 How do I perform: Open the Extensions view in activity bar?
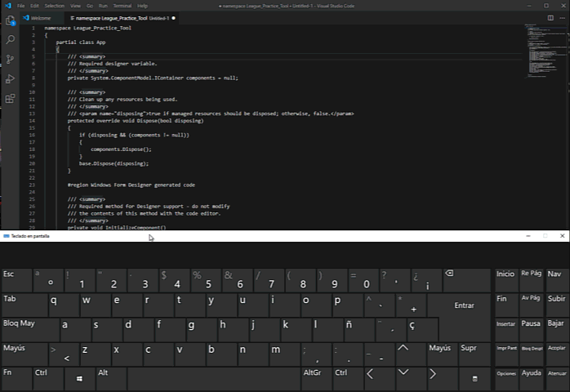tap(11, 99)
